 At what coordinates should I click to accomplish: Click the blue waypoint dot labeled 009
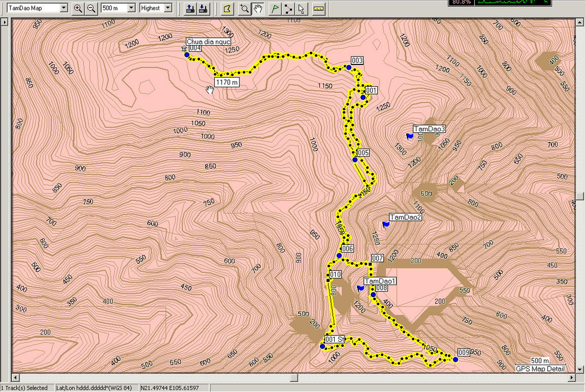pos(455,359)
